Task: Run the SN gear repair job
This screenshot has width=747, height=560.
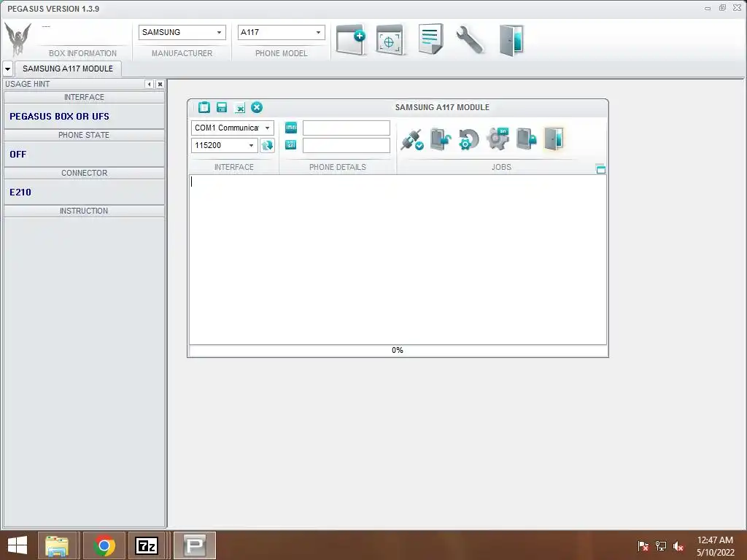Action: coord(498,139)
